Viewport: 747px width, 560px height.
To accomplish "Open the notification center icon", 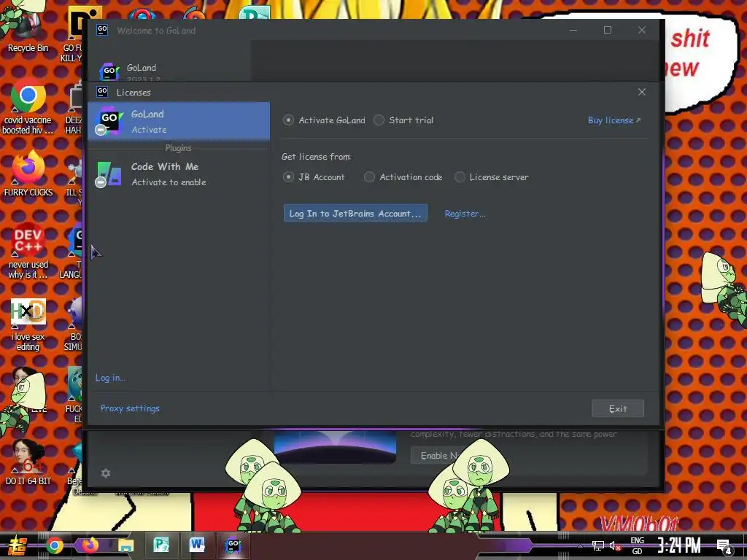I will click(x=724, y=547).
